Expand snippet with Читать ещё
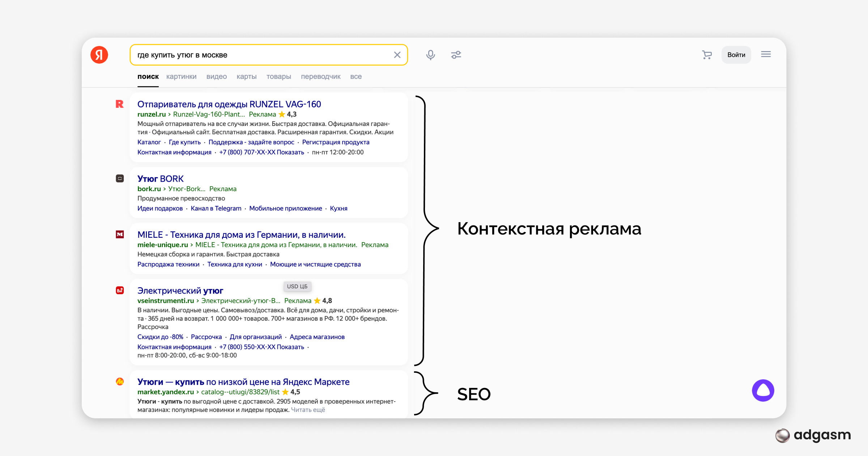The image size is (868, 456). pos(308,410)
